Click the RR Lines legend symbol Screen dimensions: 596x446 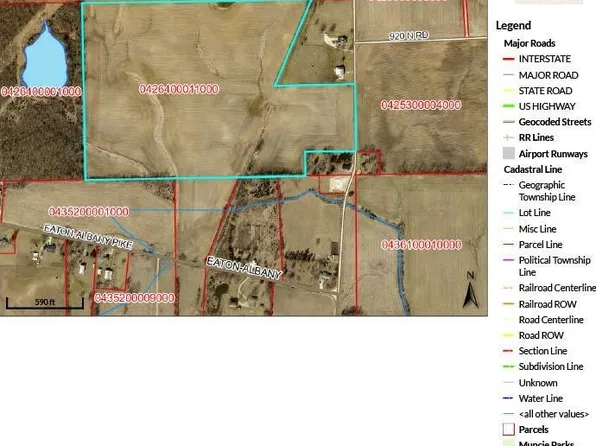pyautogui.click(x=509, y=138)
